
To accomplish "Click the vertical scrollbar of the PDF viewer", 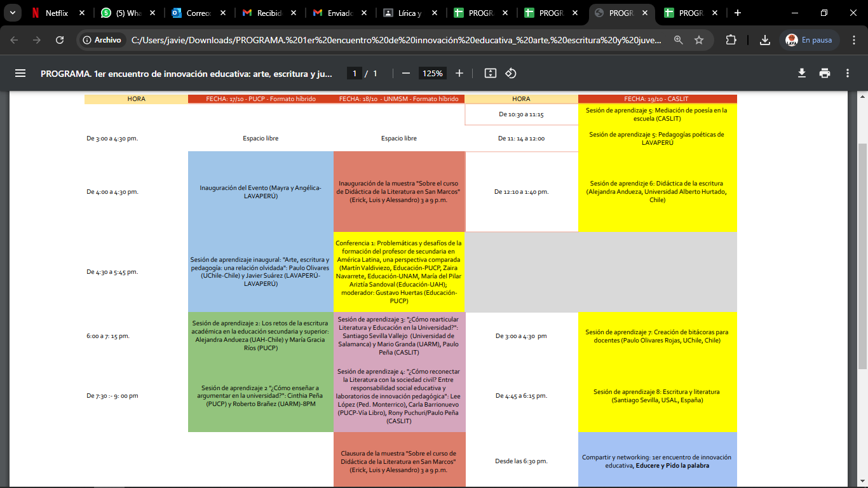I will tap(862, 255).
